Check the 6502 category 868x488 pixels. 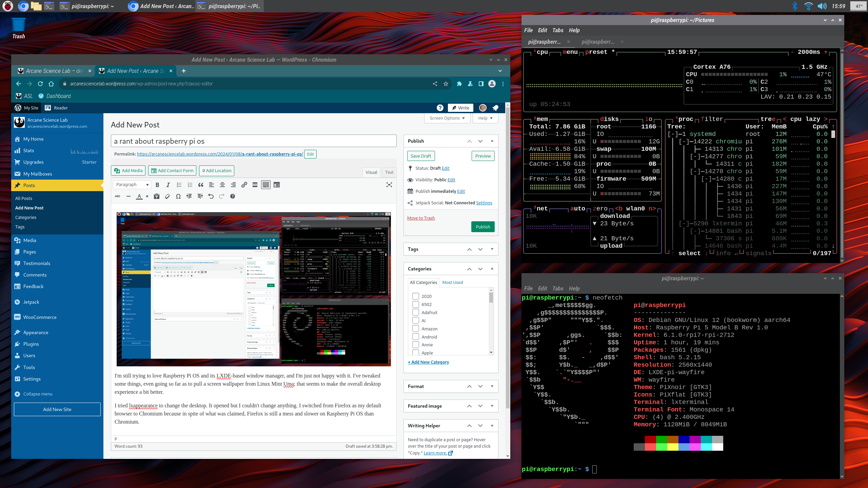(416, 304)
